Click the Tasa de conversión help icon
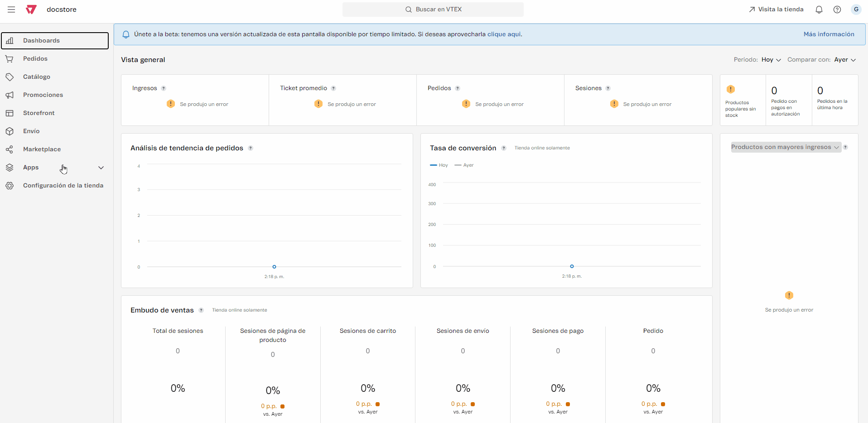Screen dimensions: 868x423 tap(503, 148)
